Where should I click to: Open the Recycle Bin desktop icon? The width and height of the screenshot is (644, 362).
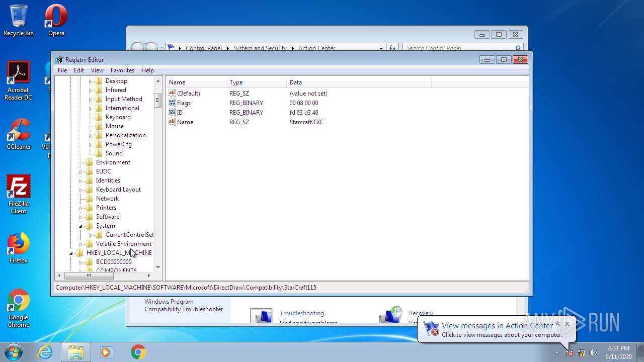point(19,20)
